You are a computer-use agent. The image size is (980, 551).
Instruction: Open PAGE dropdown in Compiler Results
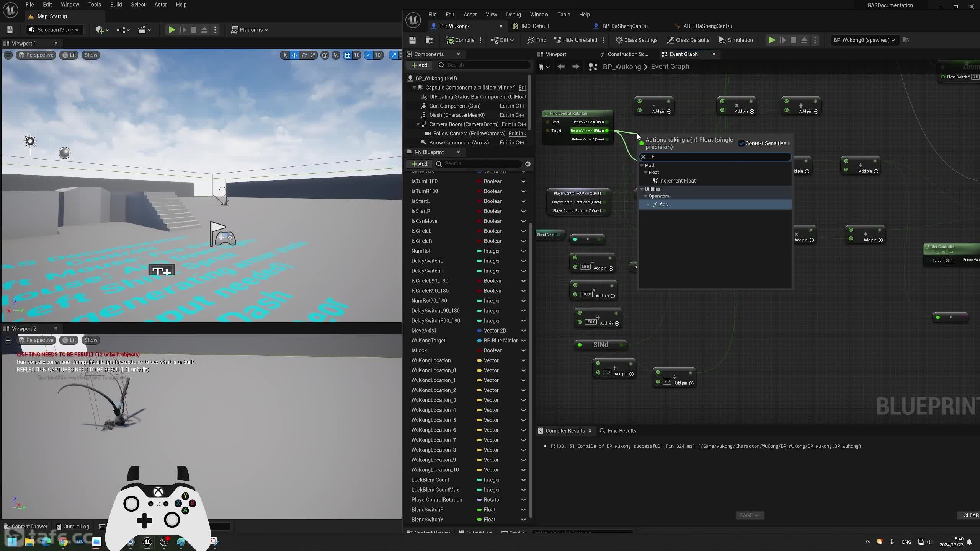[750, 515]
